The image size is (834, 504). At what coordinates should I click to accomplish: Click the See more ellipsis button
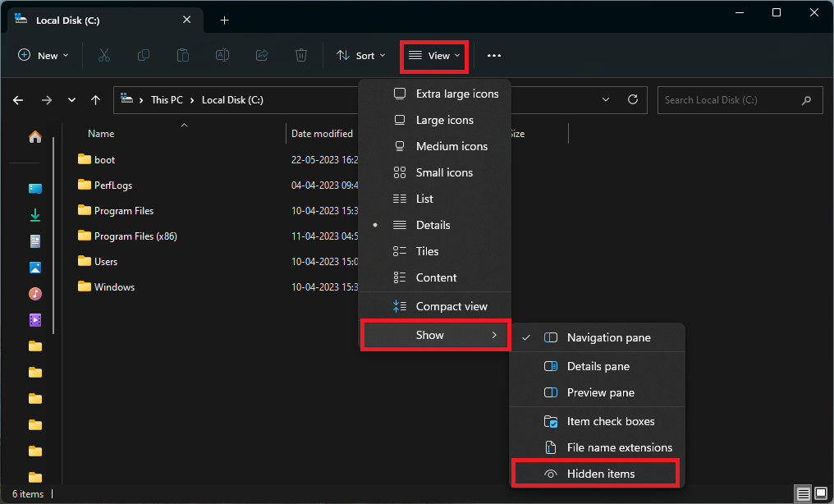tap(493, 55)
